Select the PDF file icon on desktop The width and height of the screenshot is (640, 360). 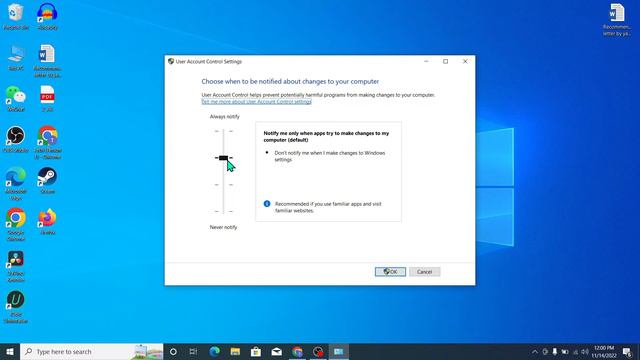(47, 99)
